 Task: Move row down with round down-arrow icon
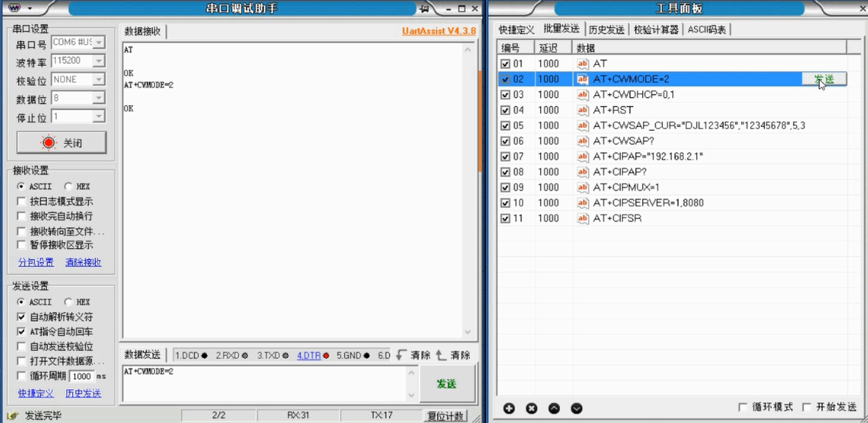tap(576, 408)
